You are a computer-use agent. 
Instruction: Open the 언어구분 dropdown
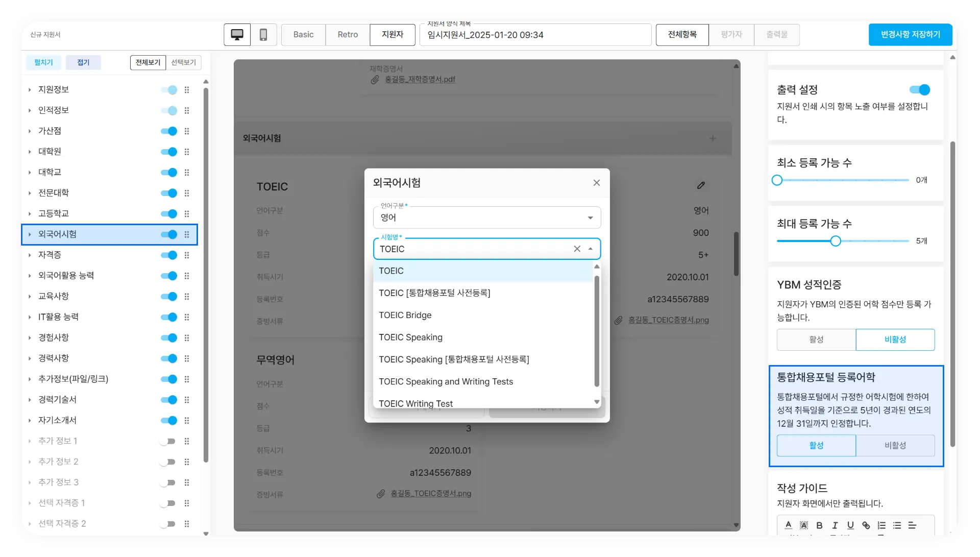[486, 217]
